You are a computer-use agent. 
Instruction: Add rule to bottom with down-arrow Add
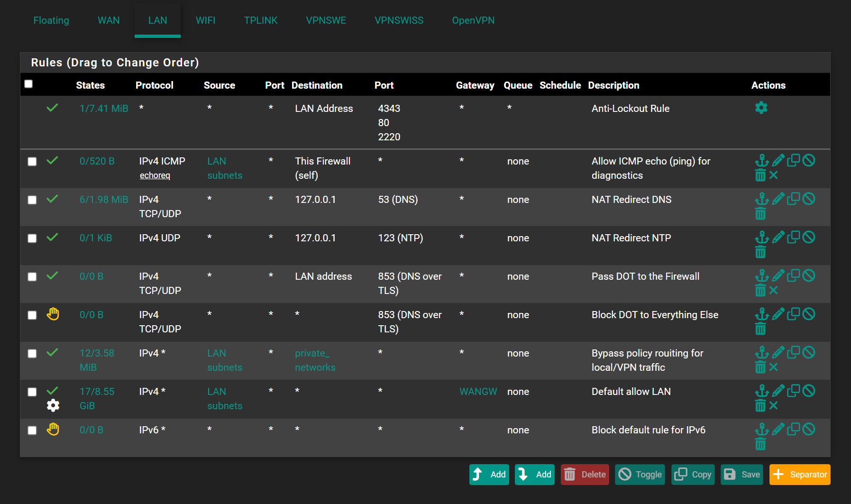click(535, 475)
